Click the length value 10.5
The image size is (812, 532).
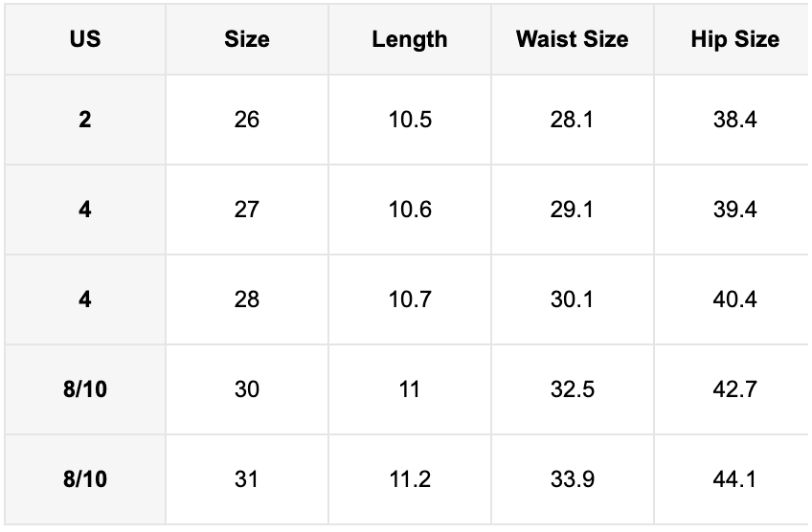coord(410,120)
